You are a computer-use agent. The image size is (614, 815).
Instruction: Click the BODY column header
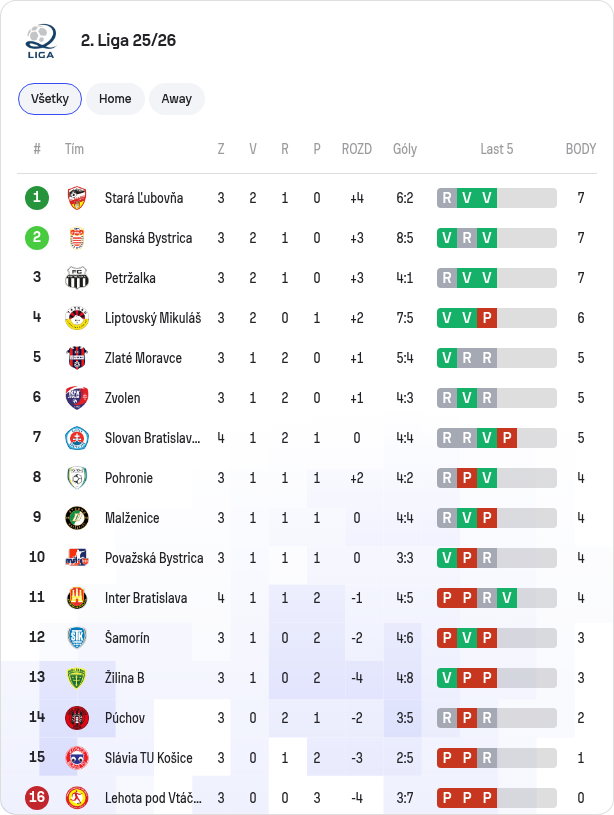[581, 149]
